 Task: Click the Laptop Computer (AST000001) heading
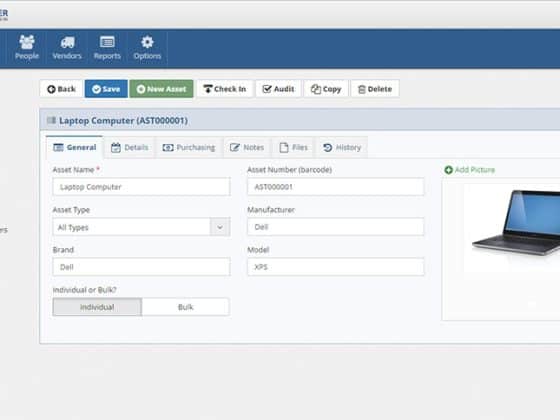tap(123, 121)
